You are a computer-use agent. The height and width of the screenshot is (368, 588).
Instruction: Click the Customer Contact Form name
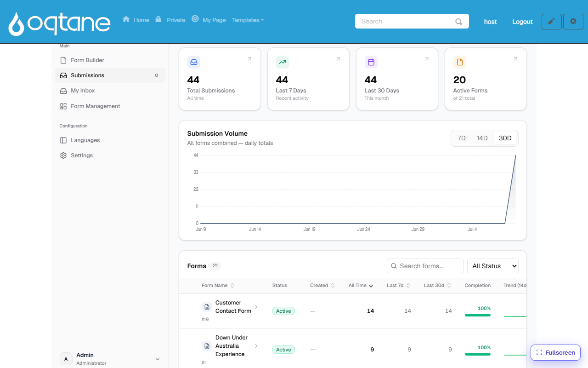pyautogui.click(x=233, y=307)
